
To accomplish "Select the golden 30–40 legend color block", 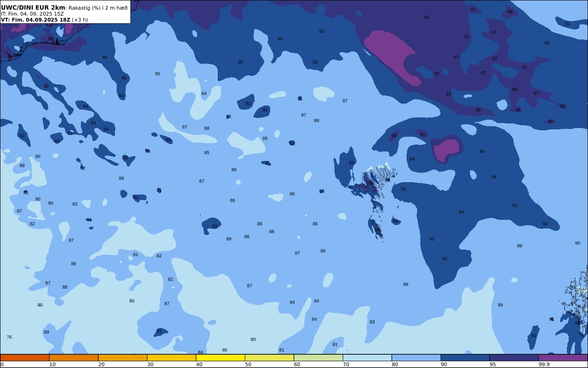I will (171, 357).
